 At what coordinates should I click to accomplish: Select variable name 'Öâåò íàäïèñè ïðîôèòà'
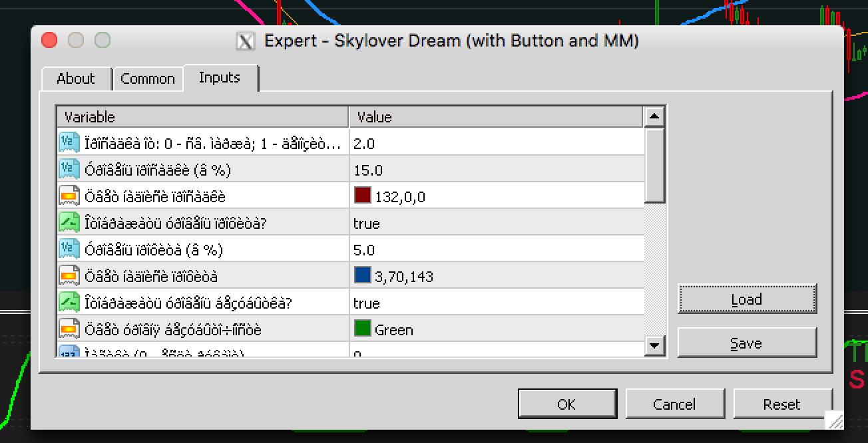pyautogui.click(x=151, y=277)
